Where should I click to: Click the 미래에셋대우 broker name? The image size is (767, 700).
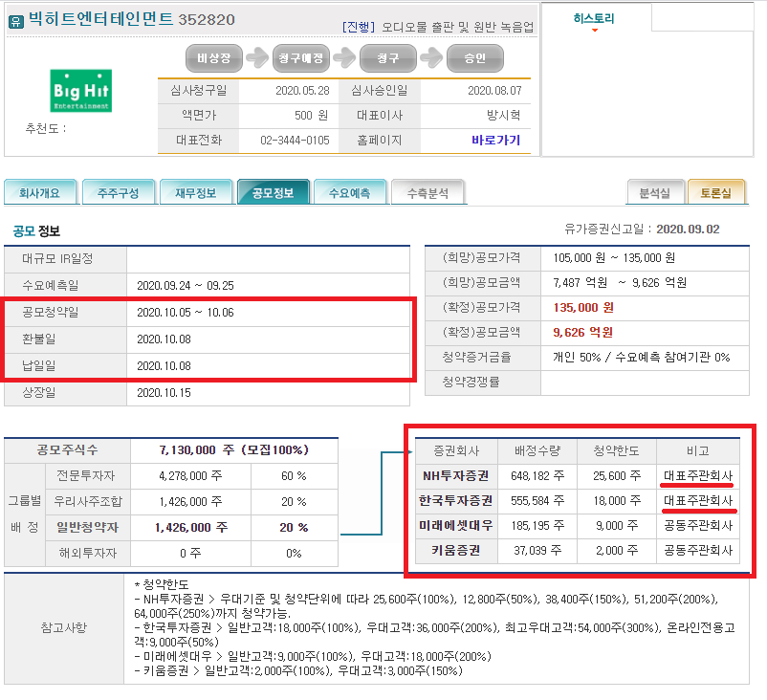tap(455, 526)
